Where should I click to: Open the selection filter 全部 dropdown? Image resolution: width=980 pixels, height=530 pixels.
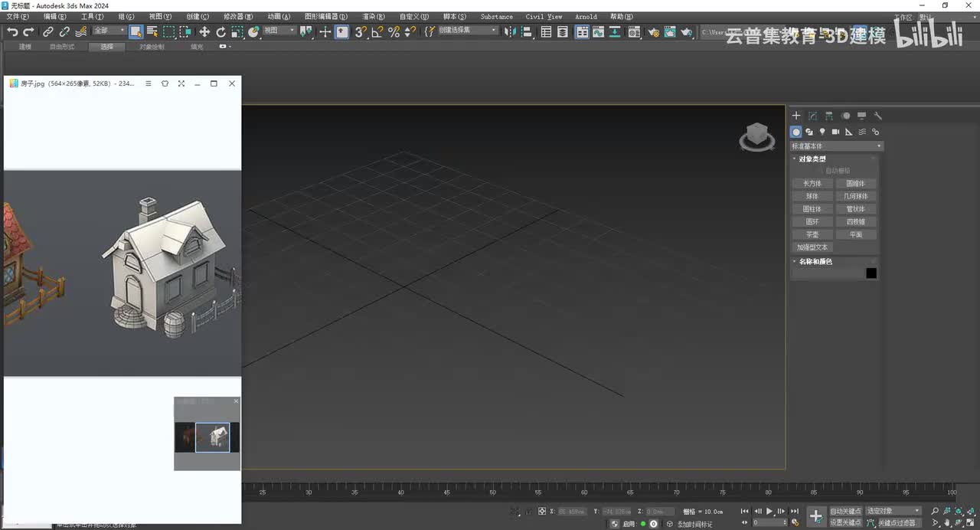point(109,31)
